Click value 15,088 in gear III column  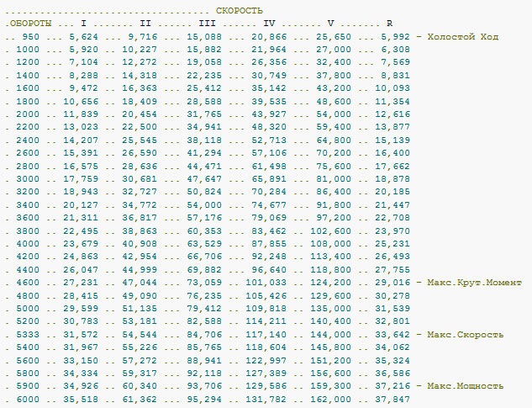coord(204,37)
